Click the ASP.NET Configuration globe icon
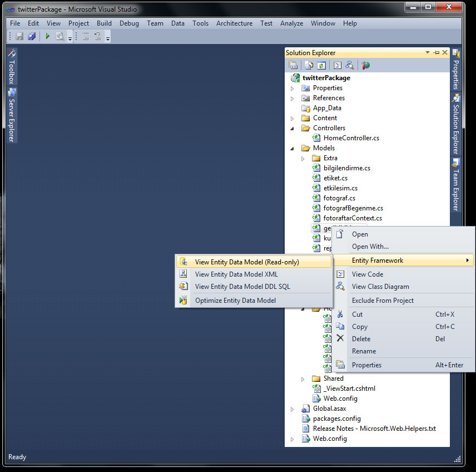This screenshot has width=476, height=472. tap(365, 65)
